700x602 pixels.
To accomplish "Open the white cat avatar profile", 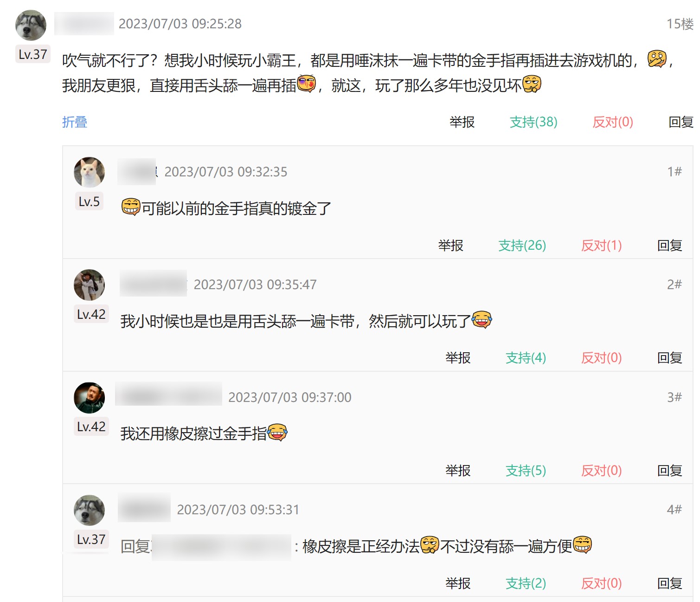I will [x=89, y=172].
